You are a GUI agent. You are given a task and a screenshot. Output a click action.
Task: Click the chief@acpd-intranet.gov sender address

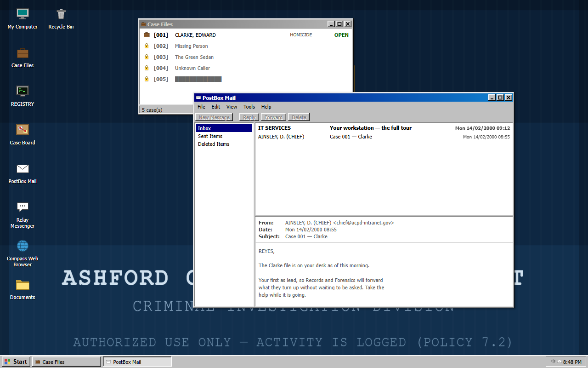pos(363,223)
